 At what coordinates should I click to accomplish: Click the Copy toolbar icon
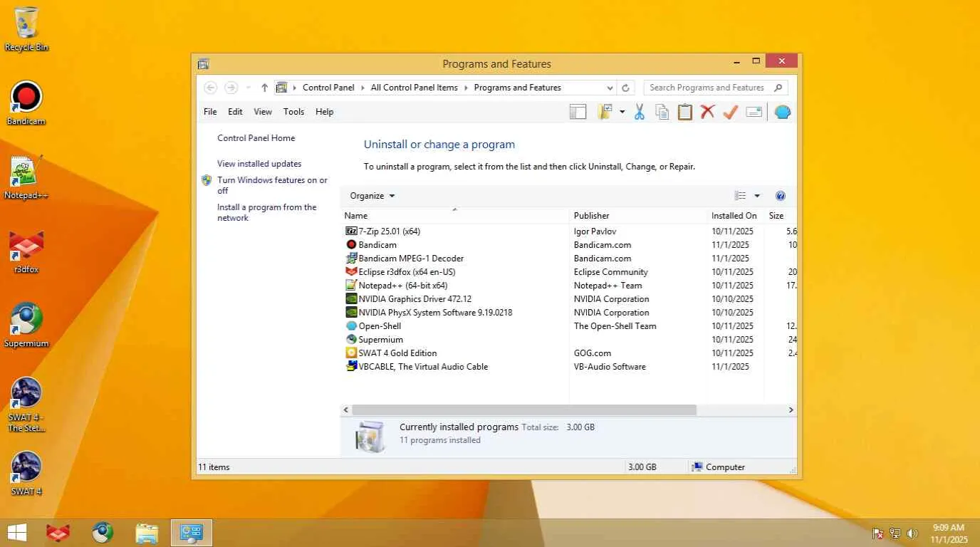pos(662,112)
